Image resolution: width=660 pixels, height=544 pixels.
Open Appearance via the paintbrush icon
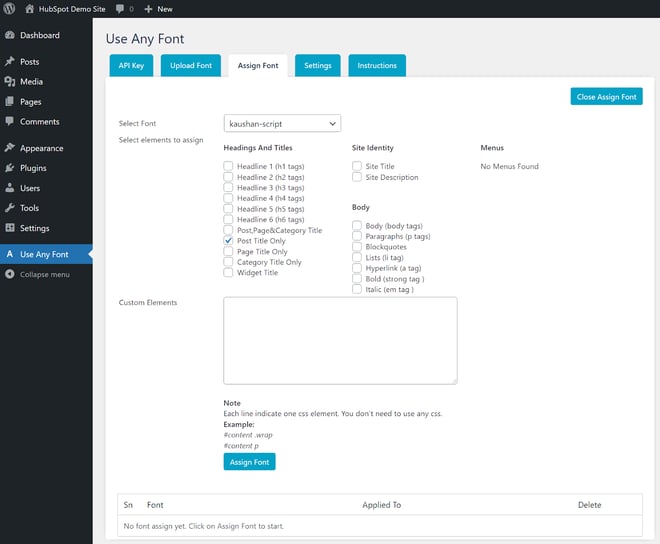click(x=9, y=148)
